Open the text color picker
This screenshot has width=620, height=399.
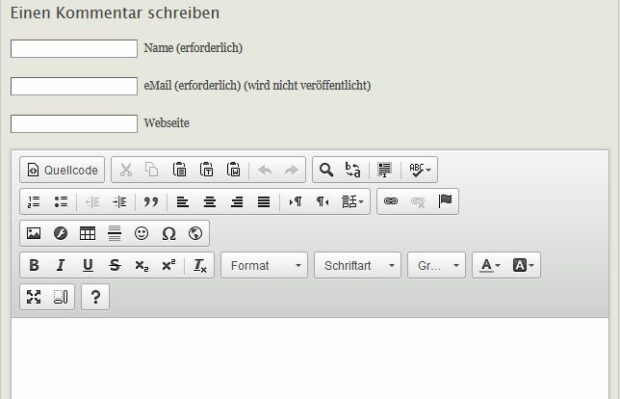(490, 265)
